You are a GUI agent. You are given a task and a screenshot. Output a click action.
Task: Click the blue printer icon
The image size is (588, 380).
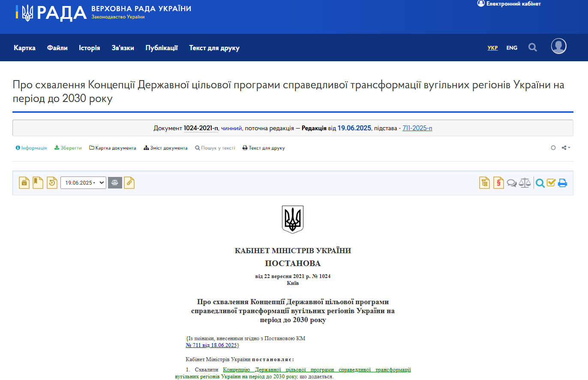(x=562, y=183)
